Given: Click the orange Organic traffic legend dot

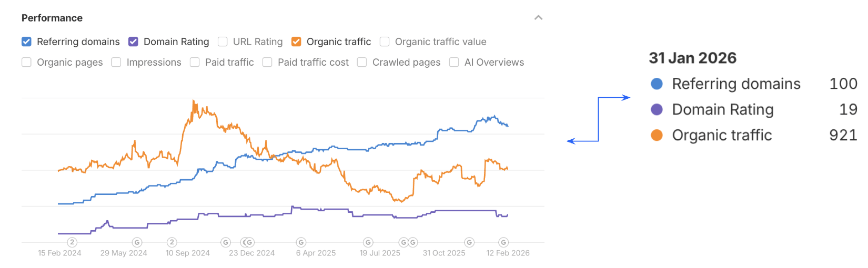Looking at the screenshot, I should [x=657, y=135].
